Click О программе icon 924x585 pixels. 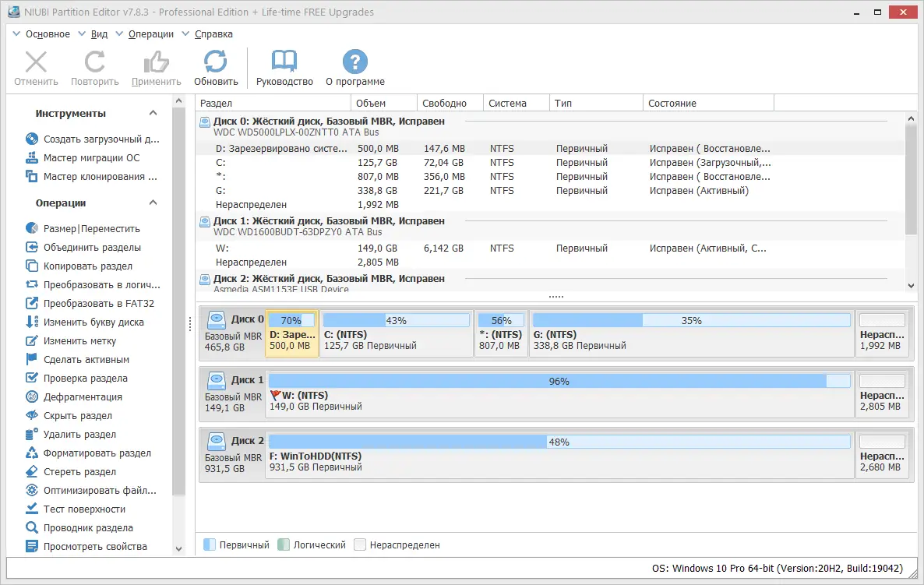point(353,67)
